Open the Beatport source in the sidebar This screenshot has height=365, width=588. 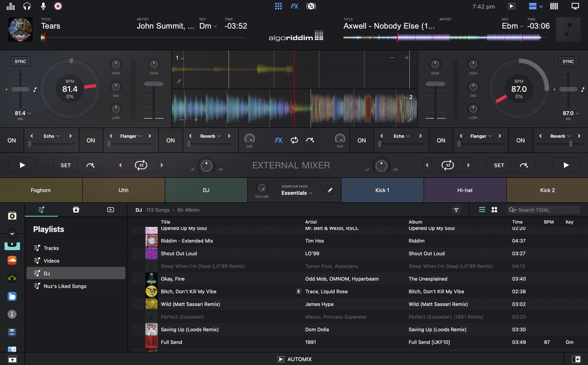click(x=12, y=278)
